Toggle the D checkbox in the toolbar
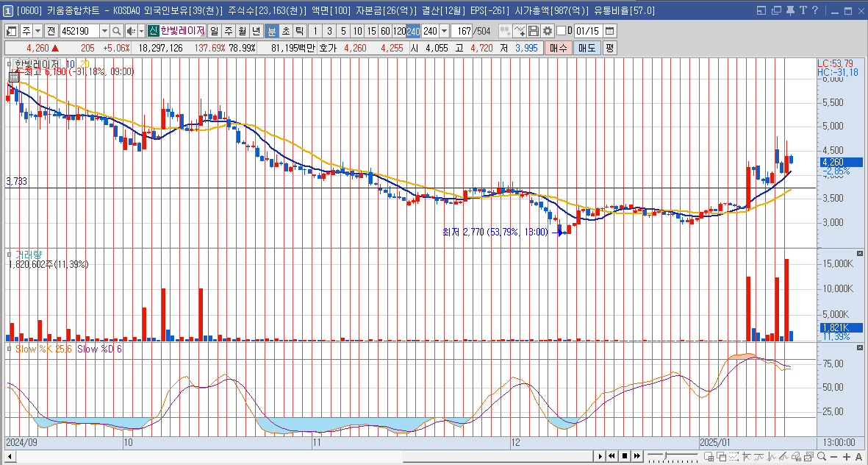 pyautogui.click(x=561, y=30)
